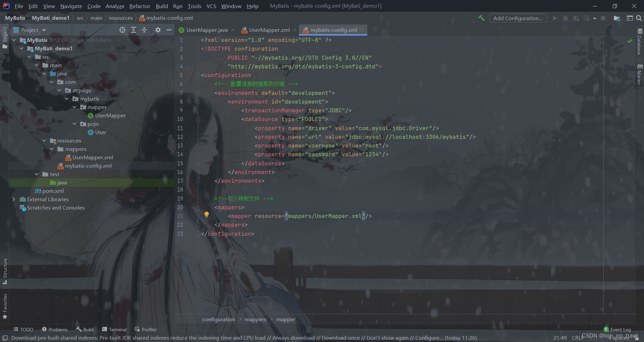Open the Favorites tool window
The height and width of the screenshot is (342, 644).
pos(5,306)
